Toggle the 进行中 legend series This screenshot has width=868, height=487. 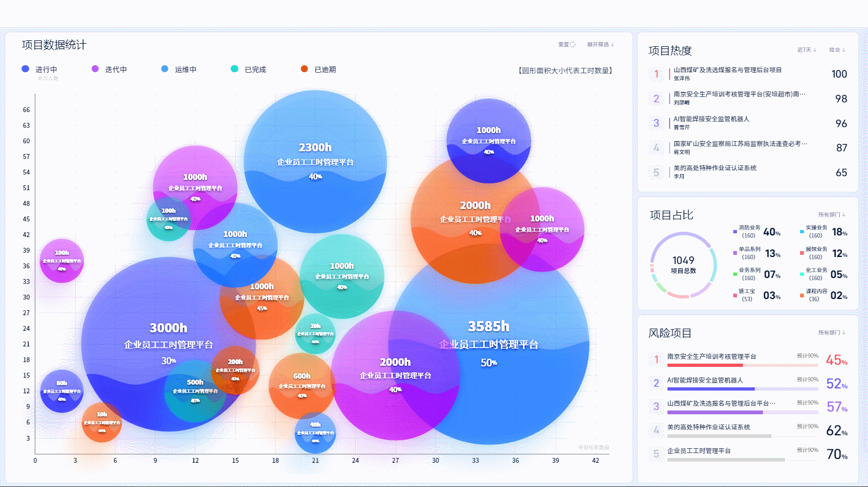tap(39, 69)
